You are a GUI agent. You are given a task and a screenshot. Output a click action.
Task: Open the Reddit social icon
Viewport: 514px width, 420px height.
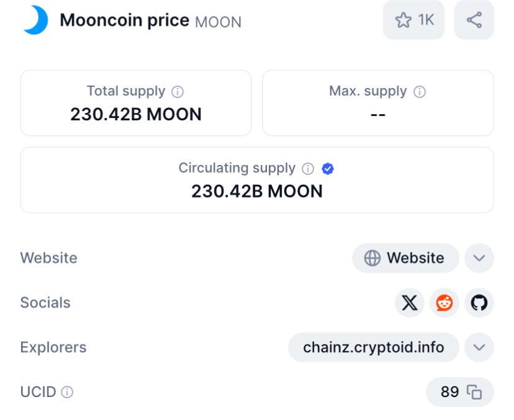444,303
